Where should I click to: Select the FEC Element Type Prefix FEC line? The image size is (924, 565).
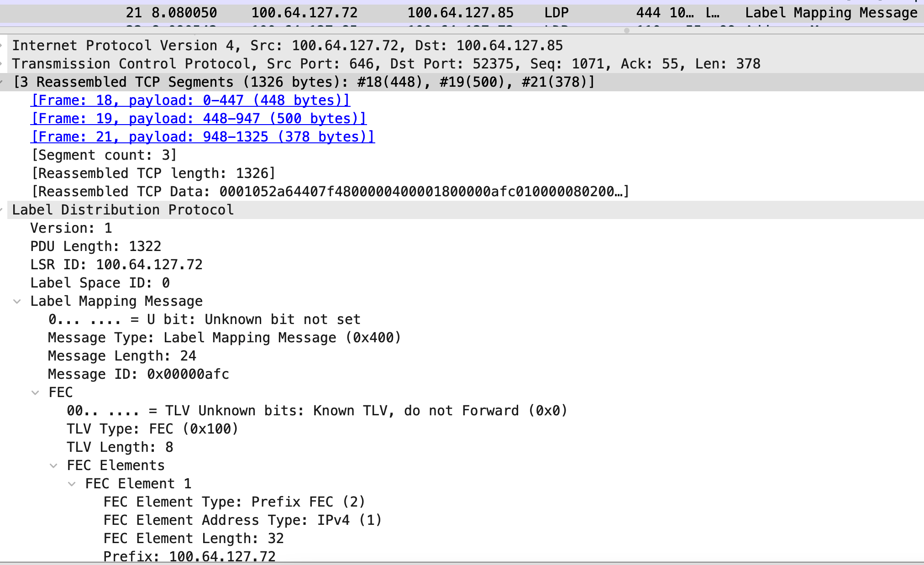(234, 502)
